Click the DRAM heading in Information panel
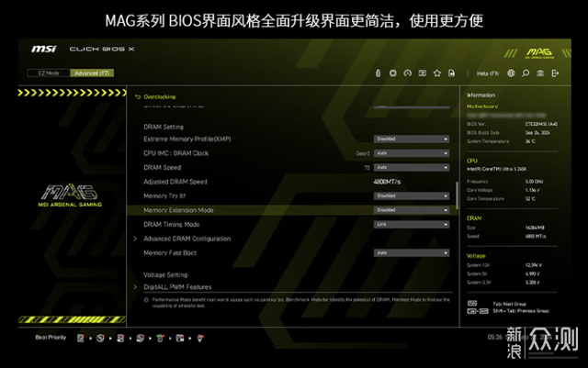Image resolution: width=588 pixels, height=368 pixels. (474, 218)
